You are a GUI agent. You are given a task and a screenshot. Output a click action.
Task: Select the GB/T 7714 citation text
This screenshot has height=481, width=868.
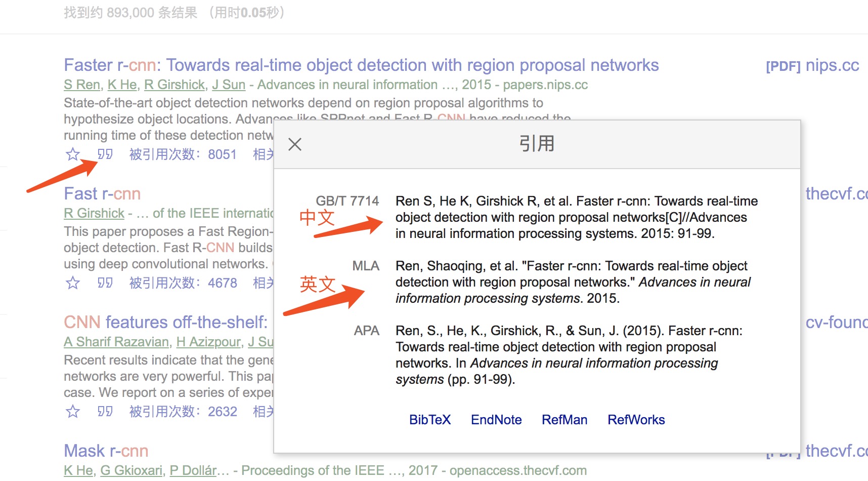tap(577, 217)
